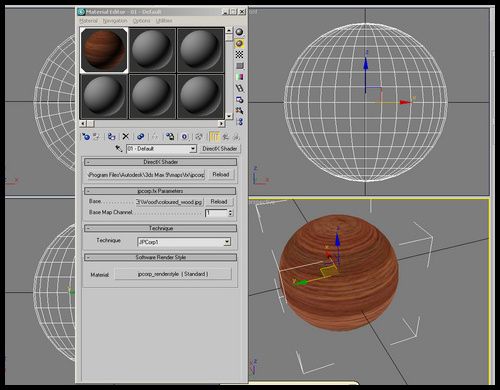The width and height of the screenshot is (500, 390).
Task: Toggle the Backlight icon
Action: [x=239, y=43]
